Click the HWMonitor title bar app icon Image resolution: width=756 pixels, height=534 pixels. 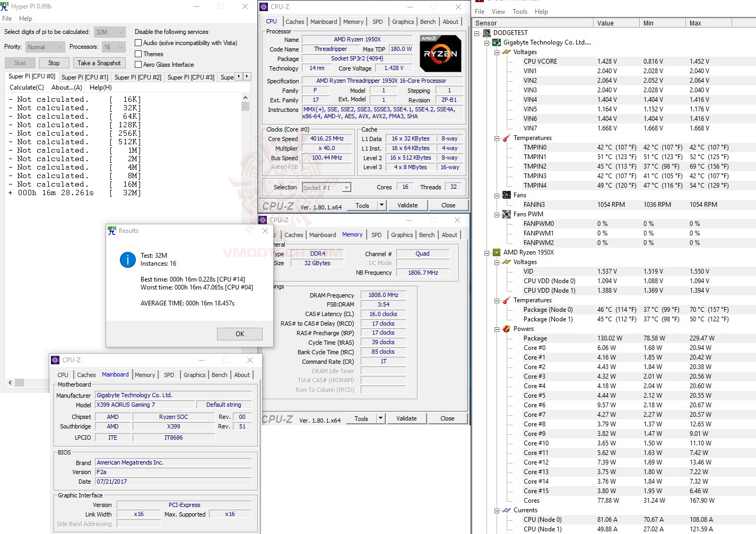[480, 1]
